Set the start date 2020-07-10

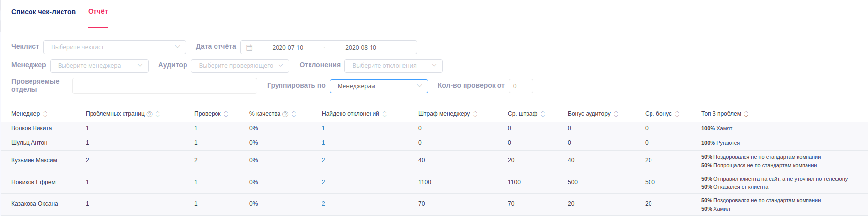click(287, 48)
